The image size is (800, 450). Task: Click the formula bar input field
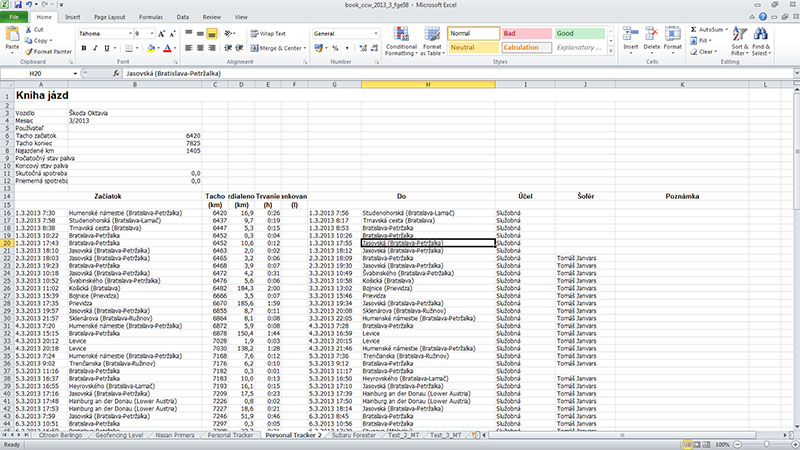pyautogui.click(x=450, y=74)
